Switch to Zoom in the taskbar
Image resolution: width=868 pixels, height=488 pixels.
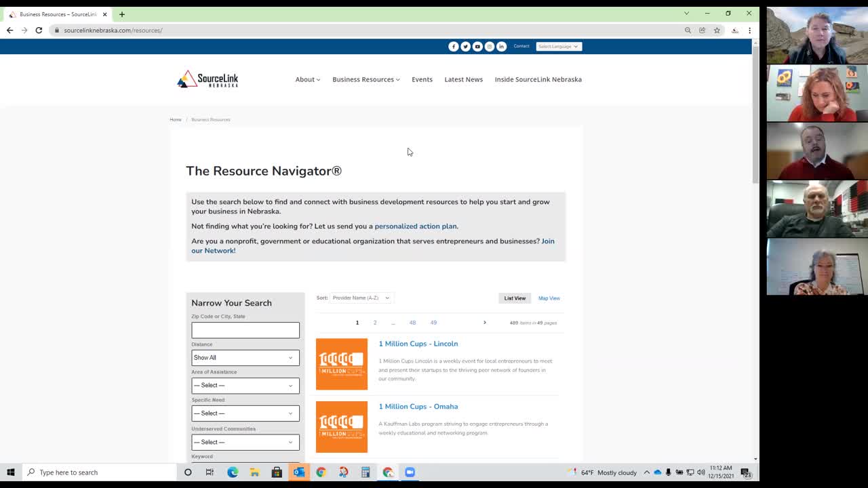410,472
